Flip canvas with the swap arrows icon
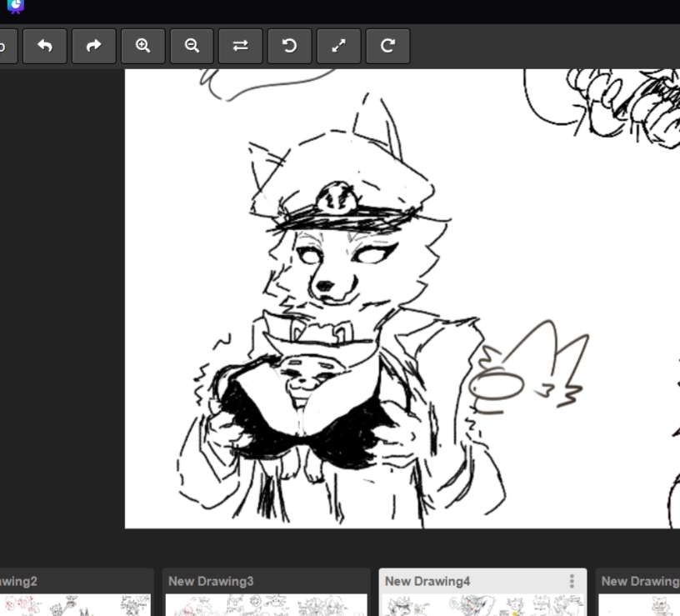680x616 pixels. click(x=240, y=47)
